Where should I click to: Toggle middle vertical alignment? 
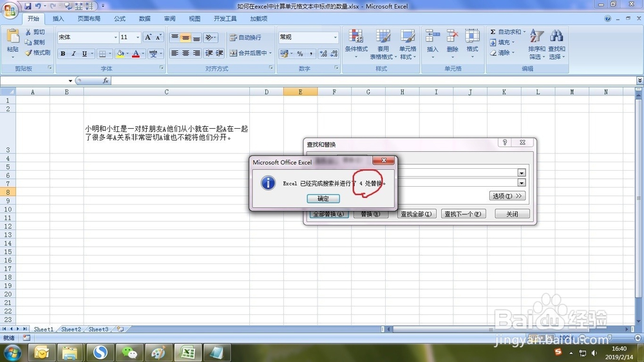click(185, 37)
